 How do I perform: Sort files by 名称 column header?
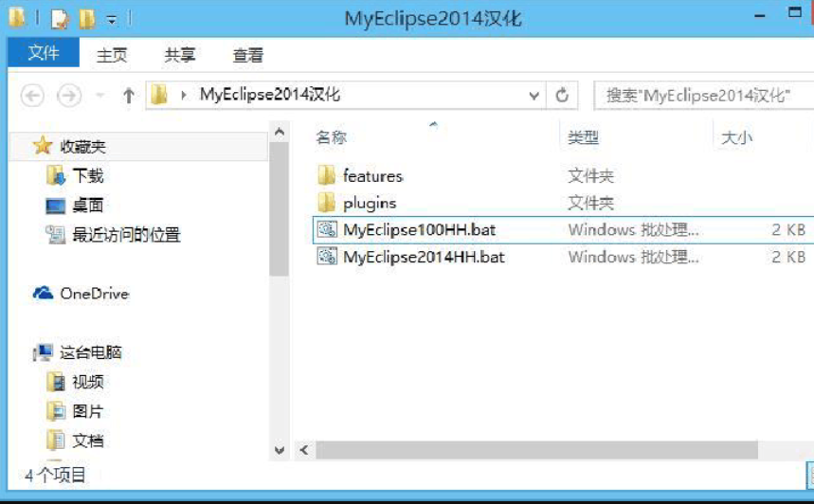332,137
